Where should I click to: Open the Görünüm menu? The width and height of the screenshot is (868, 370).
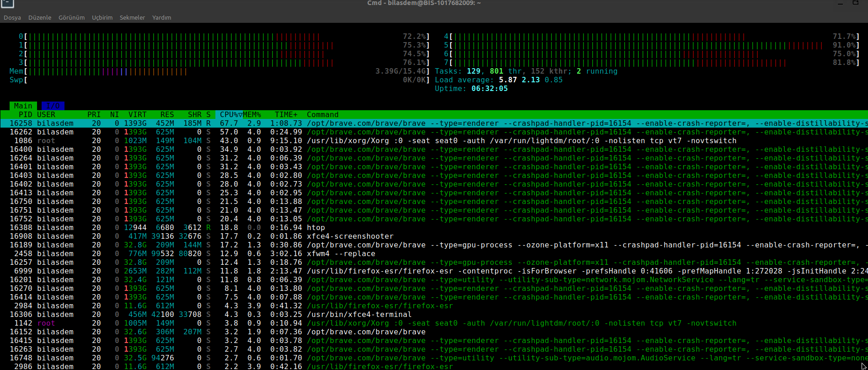71,17
